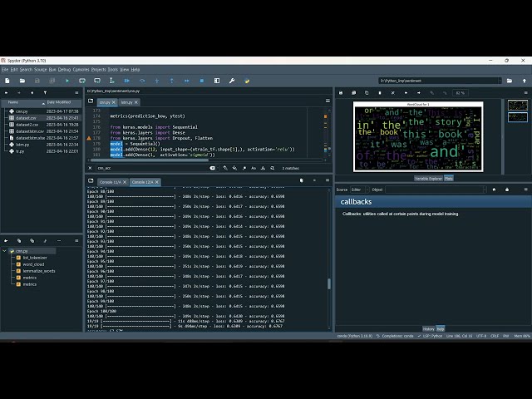Image resolution: width=532 pixels, height=399 pixels.
Task: Show the next plot arrow
Action: point(419,93)
